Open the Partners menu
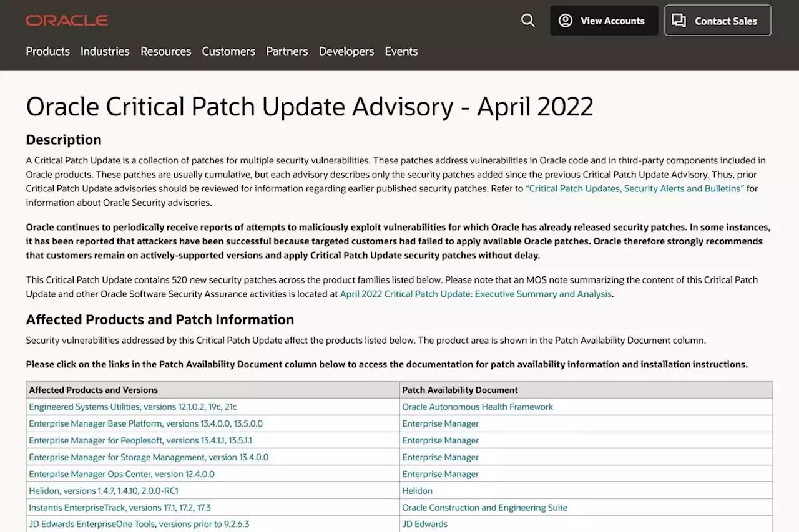Screen dimensions: 799x532 coord(287,51)
